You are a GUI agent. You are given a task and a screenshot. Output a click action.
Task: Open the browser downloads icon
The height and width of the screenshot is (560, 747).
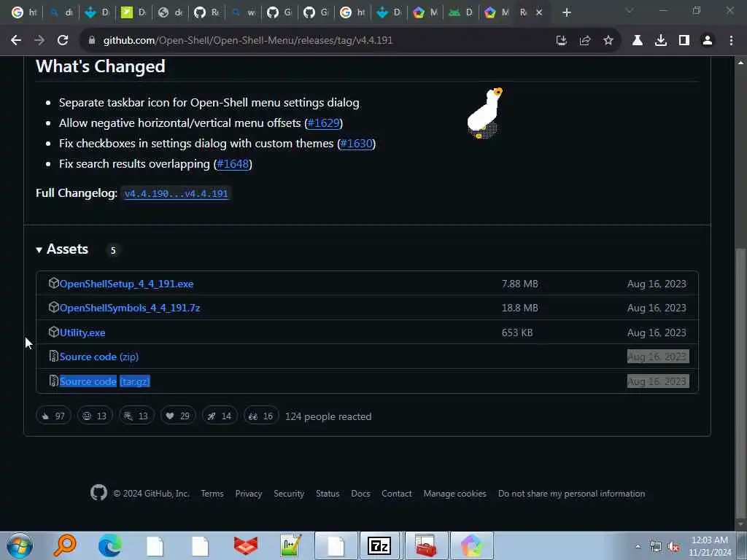tap(661, 41)
